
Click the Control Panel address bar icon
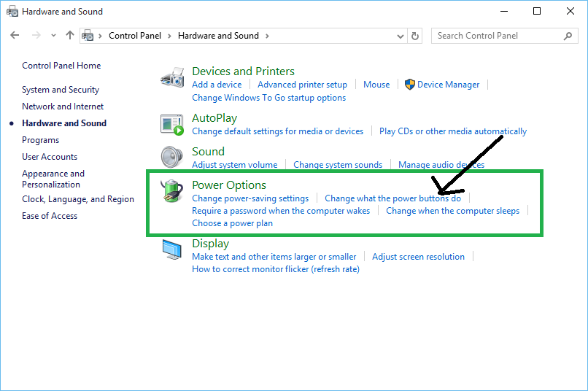[88, 36]
